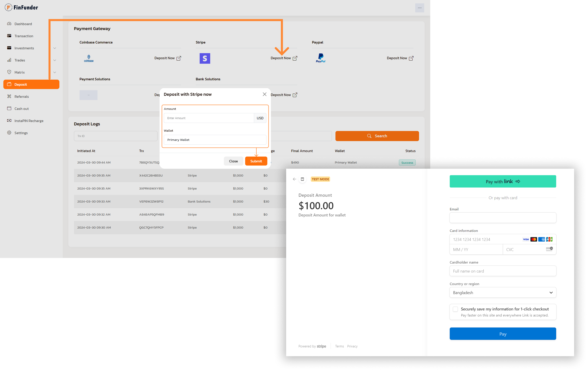Click the back arrow on Stripe checkout
The height and width of the screenshot is (371, 588).
[294, 179]
